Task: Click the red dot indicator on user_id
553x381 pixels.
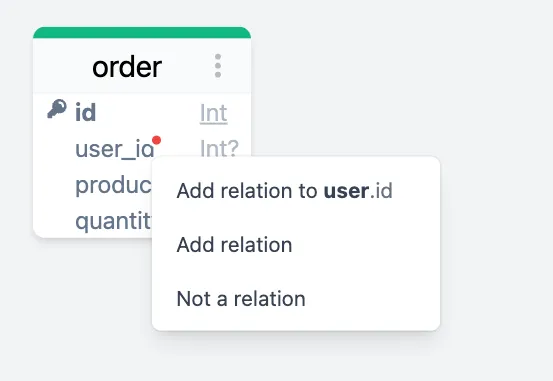Action: [x=156, y=140]
